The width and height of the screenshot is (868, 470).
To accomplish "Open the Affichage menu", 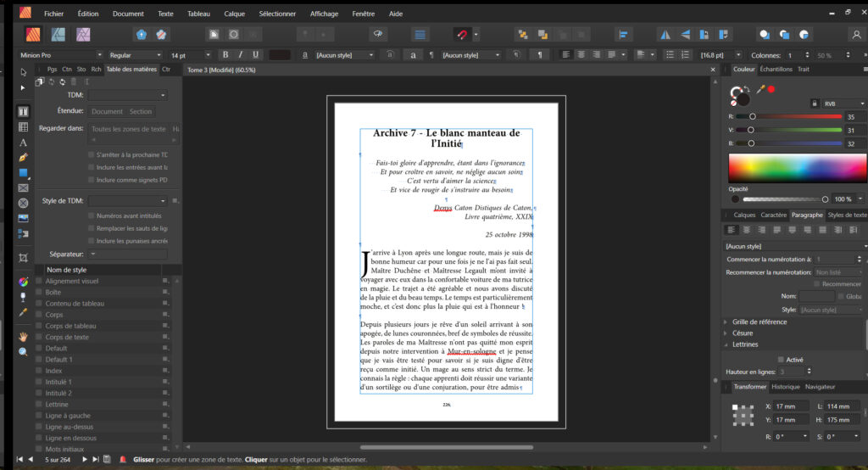I will tap(324, 14).
